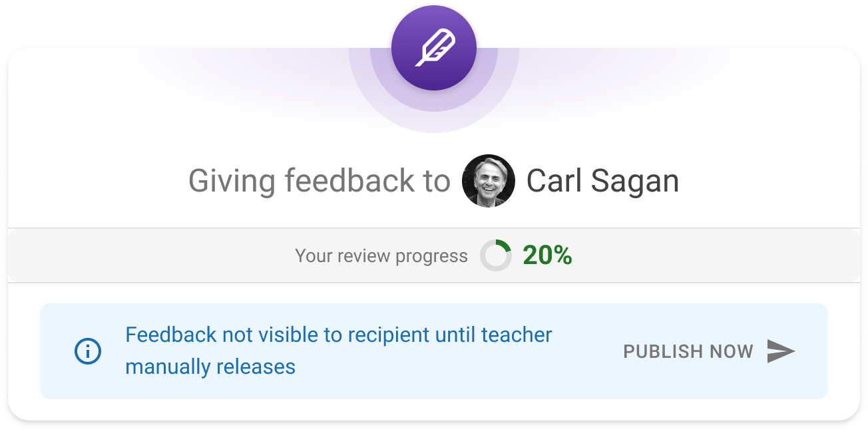Image resolution: width=868 pixels, height=431 pixels.
Task: Click the "Giving feedback to" heading text
Action: 319,181
